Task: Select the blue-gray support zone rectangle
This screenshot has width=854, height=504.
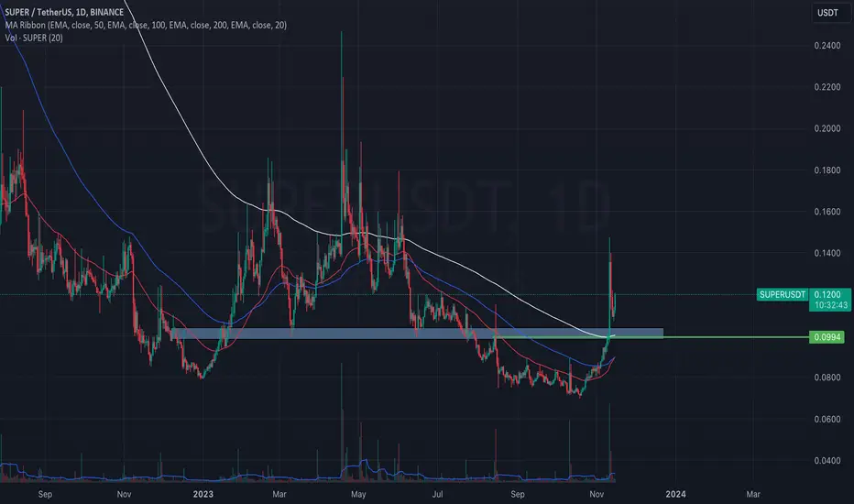Action: click(x=418, y=334)
